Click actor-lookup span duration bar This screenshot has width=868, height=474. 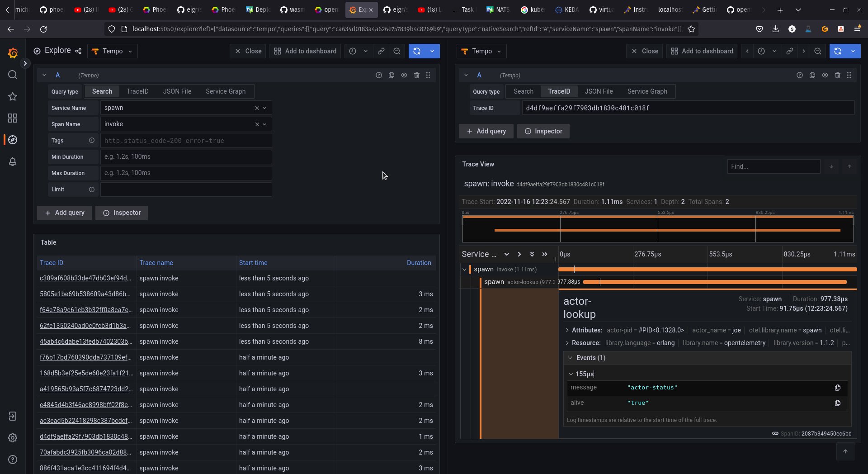tap(715, 282)
